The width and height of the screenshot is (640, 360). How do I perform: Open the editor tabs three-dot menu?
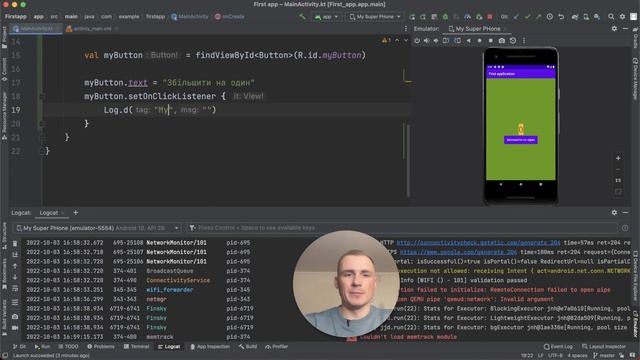pyautogui.click(x=405, y=29)
